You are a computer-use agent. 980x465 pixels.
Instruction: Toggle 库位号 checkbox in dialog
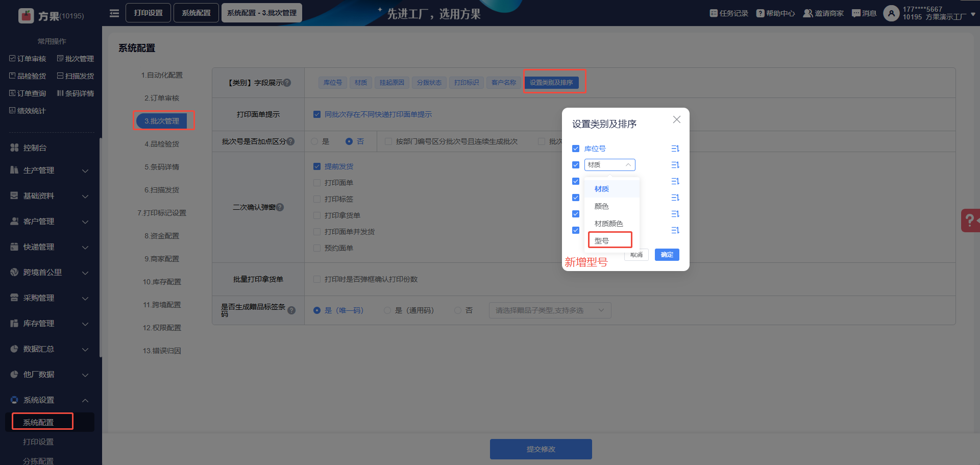(576, 149)
